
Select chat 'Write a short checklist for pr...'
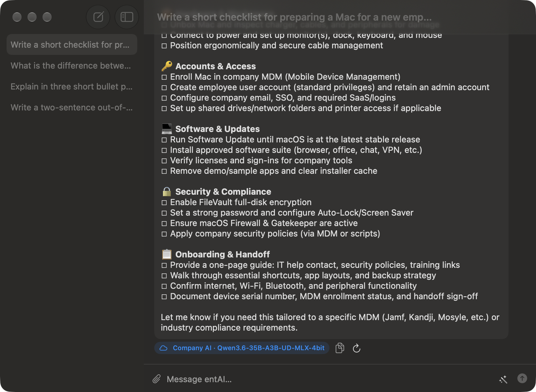(x=72, y=44)
